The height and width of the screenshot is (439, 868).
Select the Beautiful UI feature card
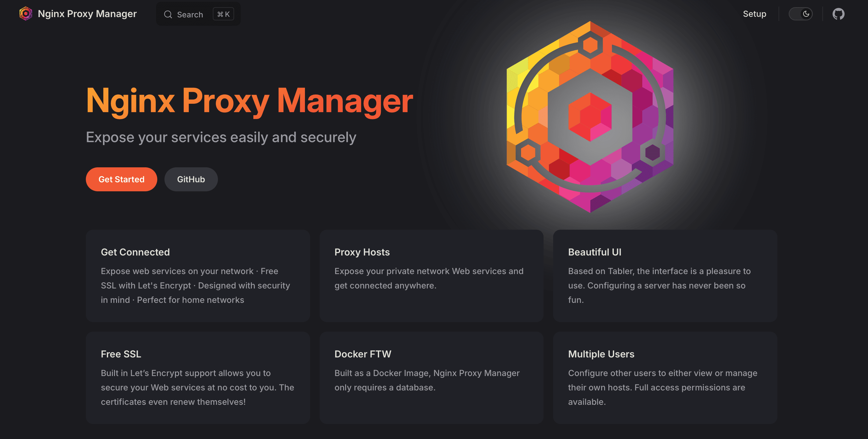pyautogui.click(x=665, y=275)
